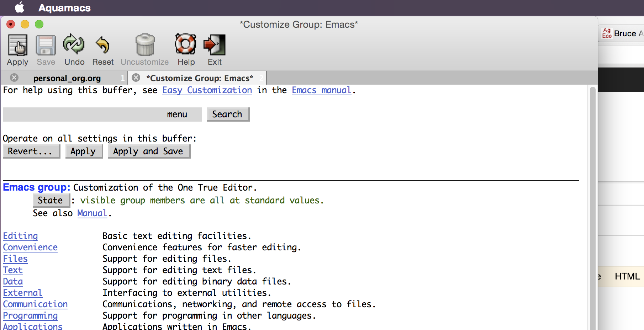Switch to the personal_org.org tab

coord(67,78)
